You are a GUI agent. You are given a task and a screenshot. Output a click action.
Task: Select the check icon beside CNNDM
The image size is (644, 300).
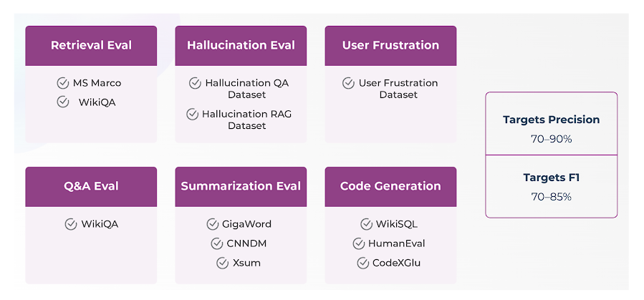click(x=217, y=243)
